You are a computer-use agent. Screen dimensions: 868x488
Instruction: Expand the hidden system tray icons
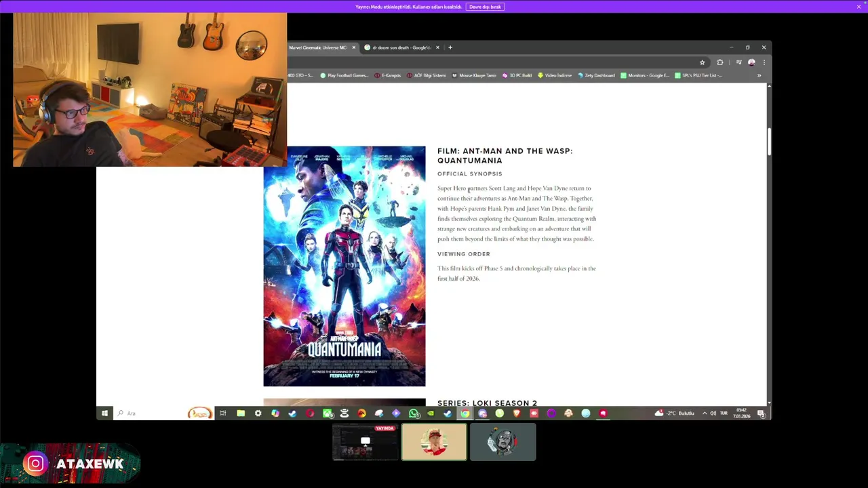[704, 413]
